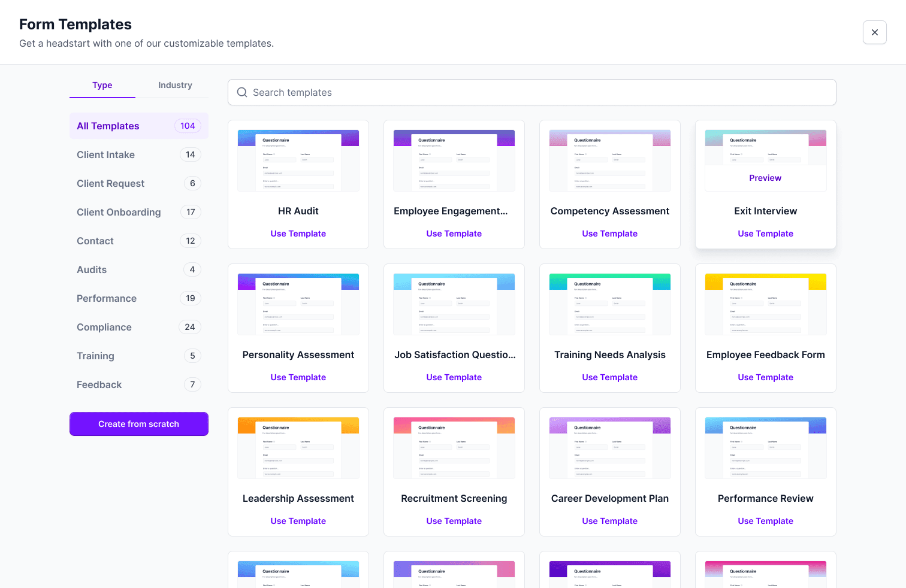This screenshot has height=588, width=906.
Task: Click the Training Needs Analysis title
Action: click(x=610, y=354)
